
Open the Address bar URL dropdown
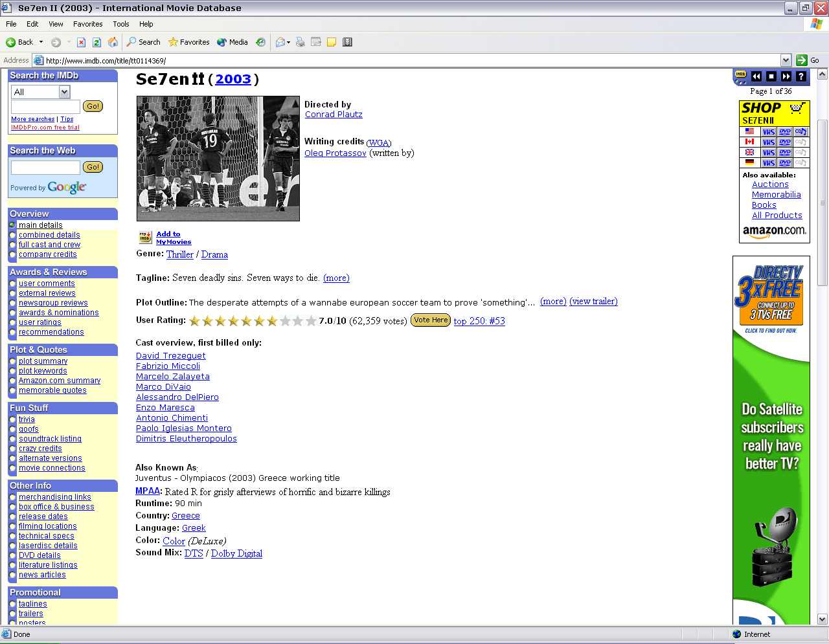tap(786, 60)
